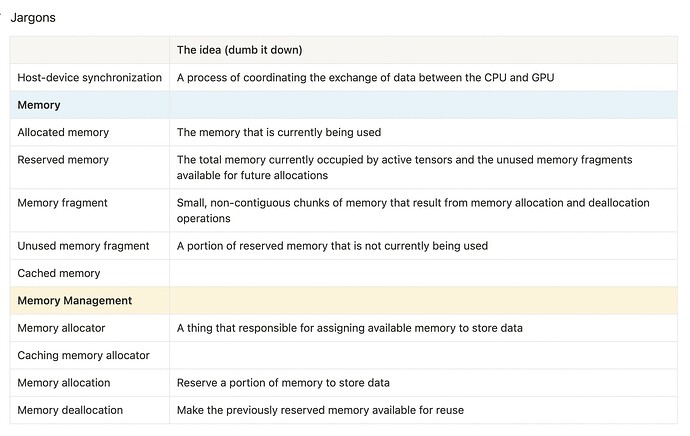The image size is (690, 436).
Task: Select the Unused memory fragment cell
Action: pos(83,246)
